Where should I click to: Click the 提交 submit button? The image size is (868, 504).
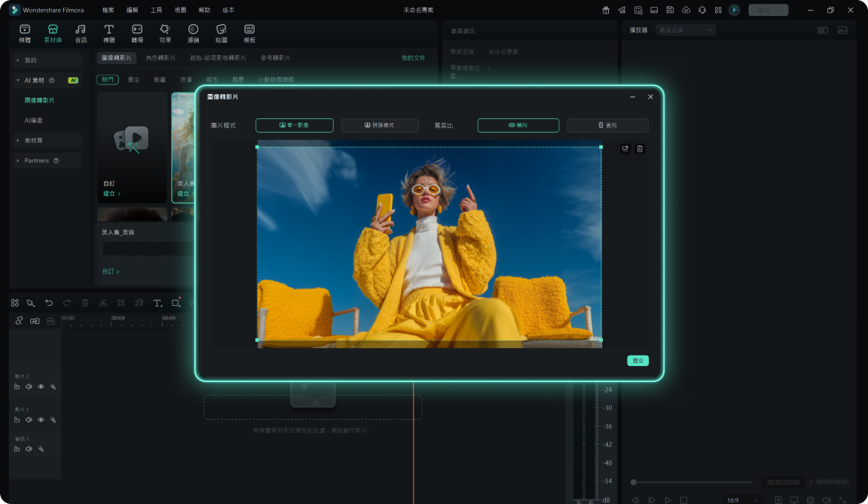coord(637,361)
